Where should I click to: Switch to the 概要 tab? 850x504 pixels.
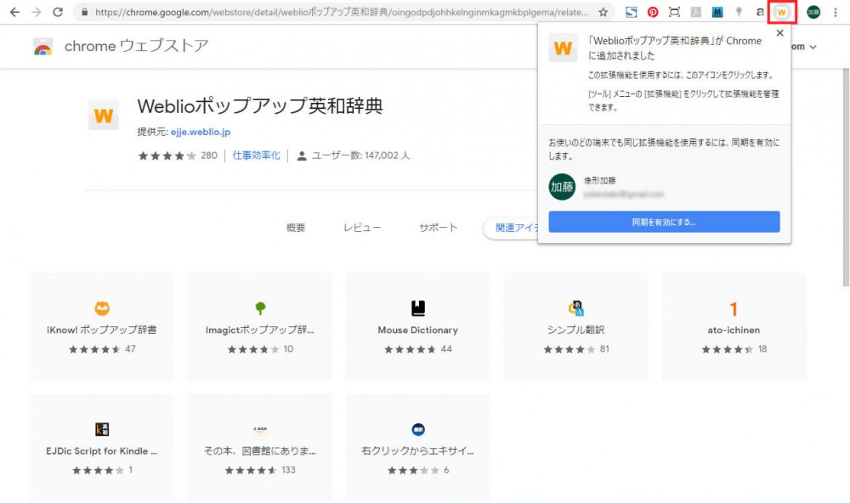pyautogui.click(x=296, y=228)
